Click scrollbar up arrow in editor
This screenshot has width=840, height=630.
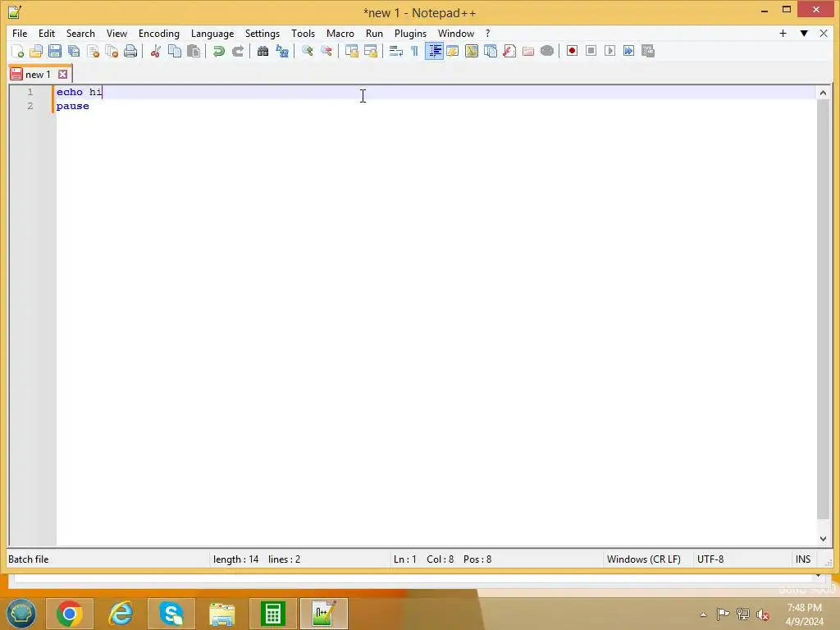[x=823, y=93]
